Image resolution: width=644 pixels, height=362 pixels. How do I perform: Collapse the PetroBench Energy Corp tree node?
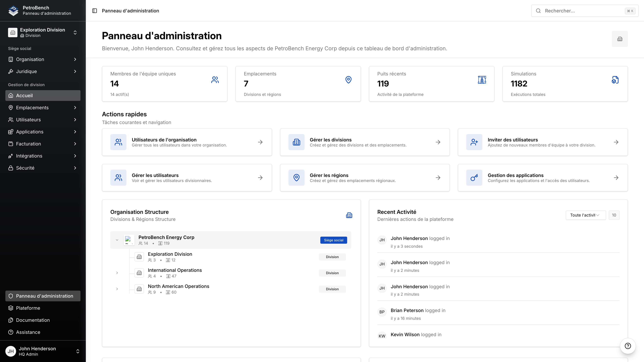(117, 240)
